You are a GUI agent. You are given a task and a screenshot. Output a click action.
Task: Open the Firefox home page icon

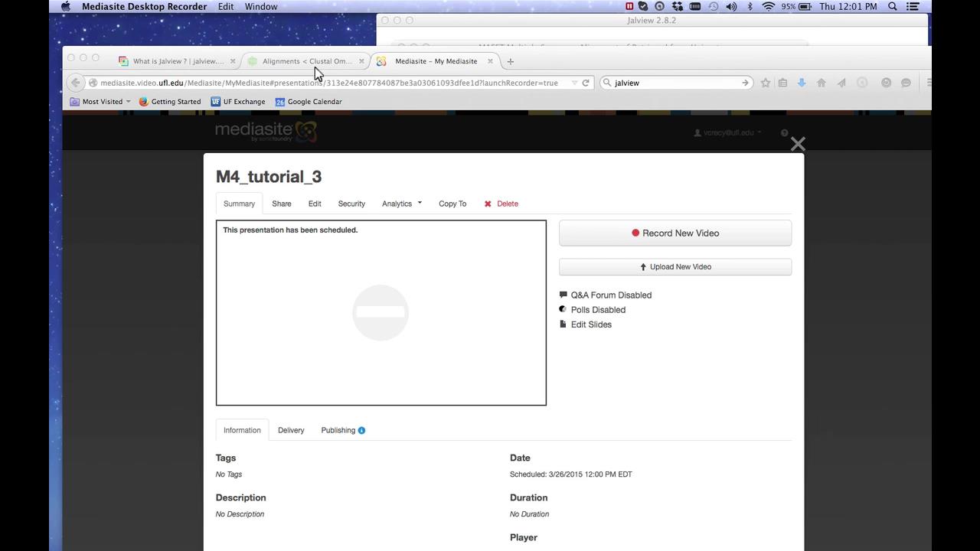pos(822,83)
